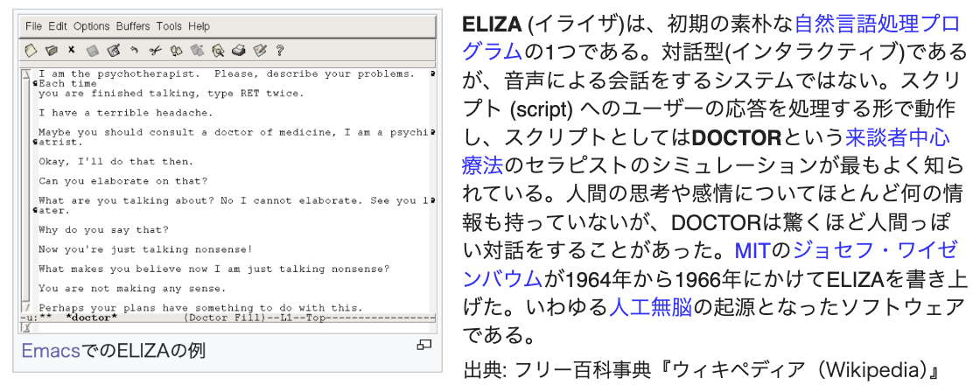This screenshot has width=980, height=385.
Task: Click the open folder toolbar icon
Action: pos(52,50)
